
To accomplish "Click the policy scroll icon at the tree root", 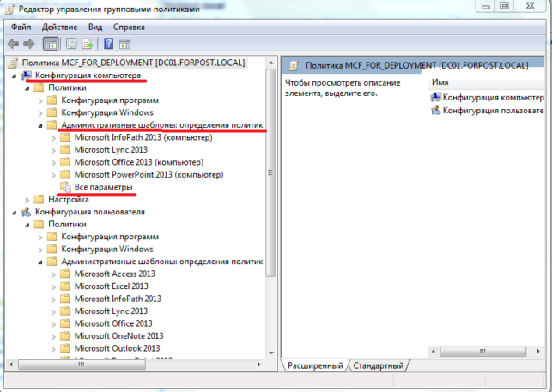I will 13,63.
